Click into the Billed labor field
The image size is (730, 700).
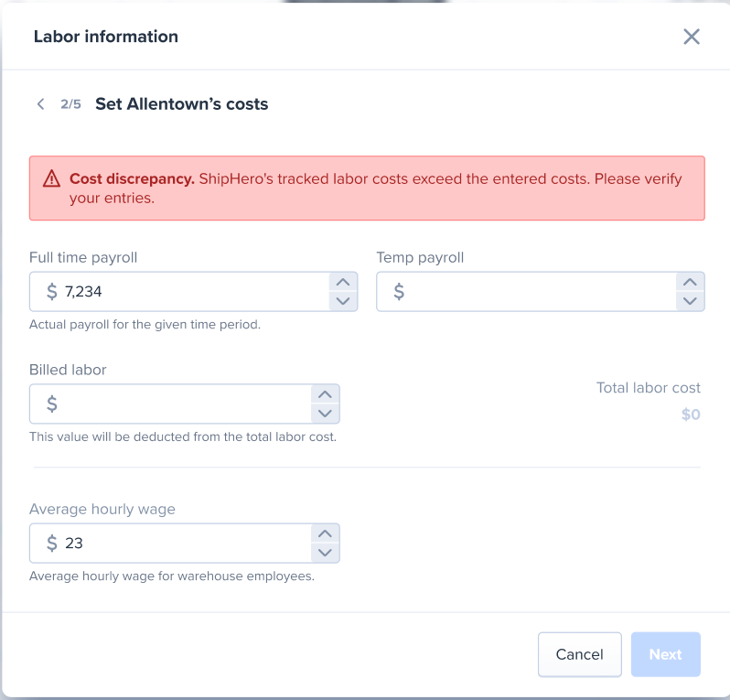click(170, 404)
